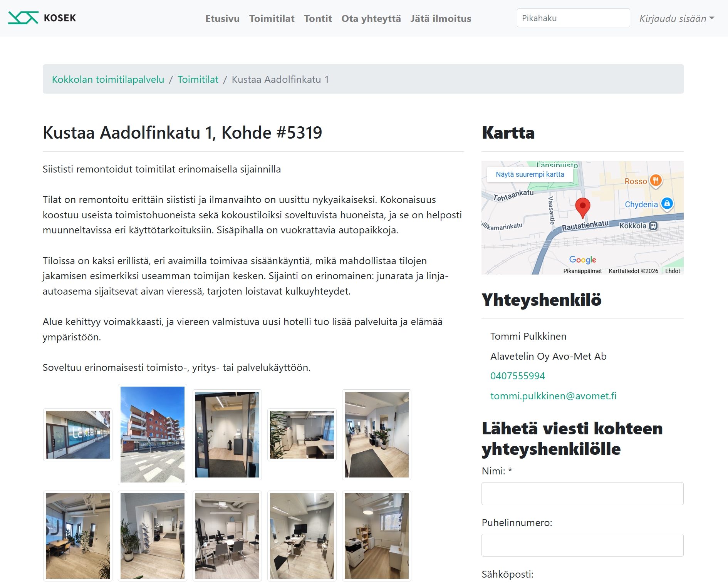This screenshot has height=583, width=728.
Task: Call phone number 0407555994 link
Action: click(517, 376)
